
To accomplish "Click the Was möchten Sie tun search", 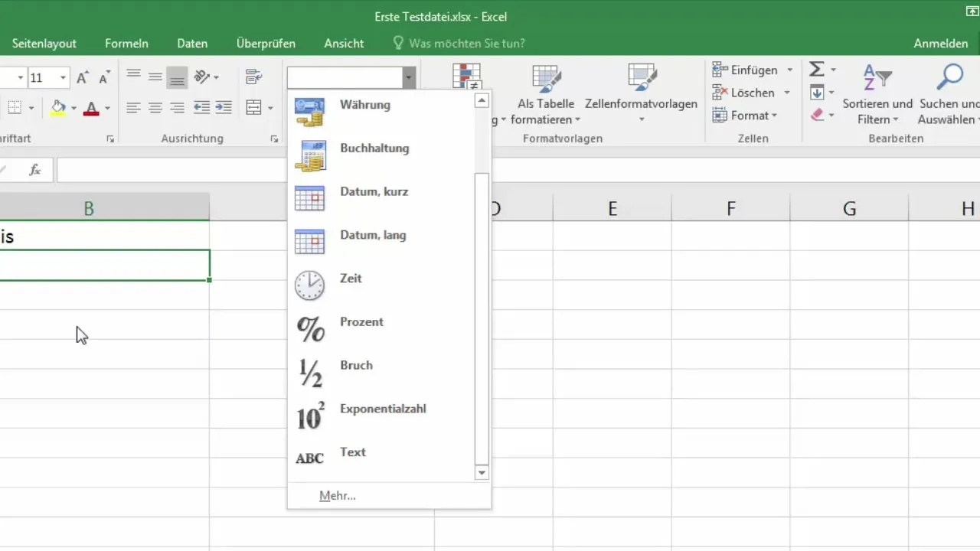I will tap(459, 44).
